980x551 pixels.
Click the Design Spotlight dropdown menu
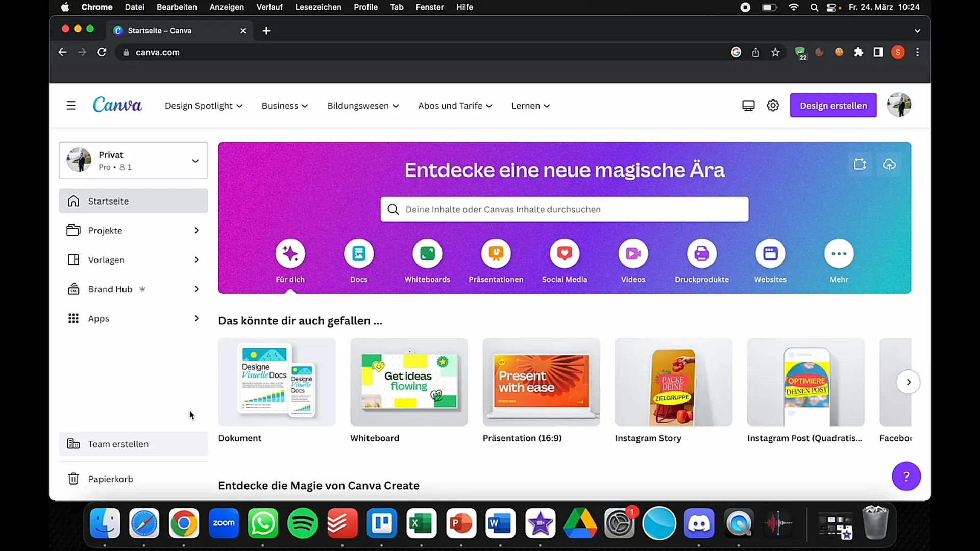click(x=203, y=106)
